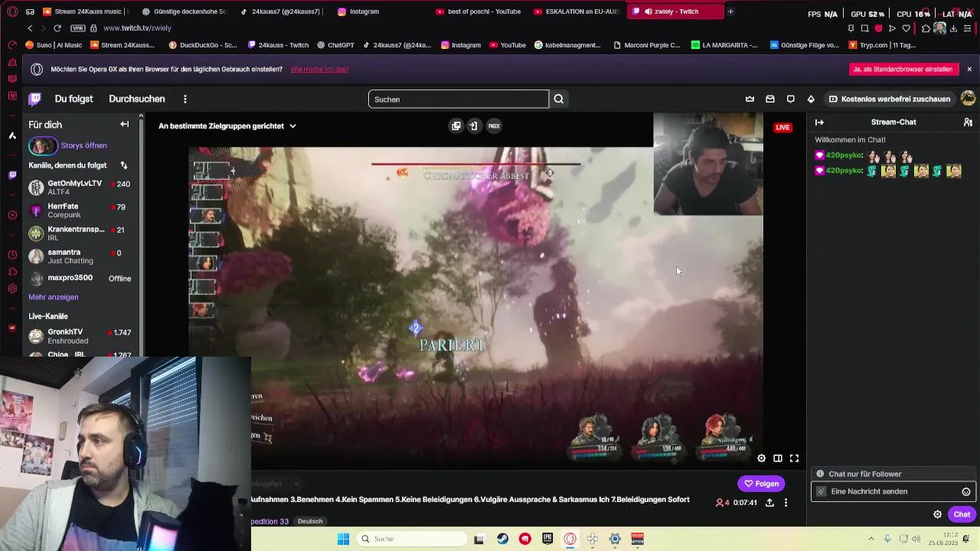Click the address bar showing www.twitch.tv/zwiely
This screenshot has width=980, height=551.
coord(137,28)
